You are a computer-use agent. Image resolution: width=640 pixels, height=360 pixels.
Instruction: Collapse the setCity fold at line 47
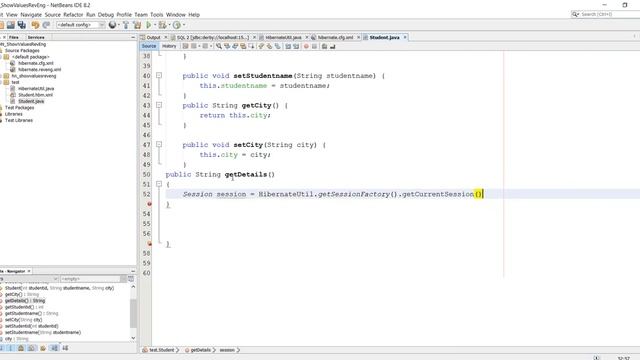click(159, 144)
